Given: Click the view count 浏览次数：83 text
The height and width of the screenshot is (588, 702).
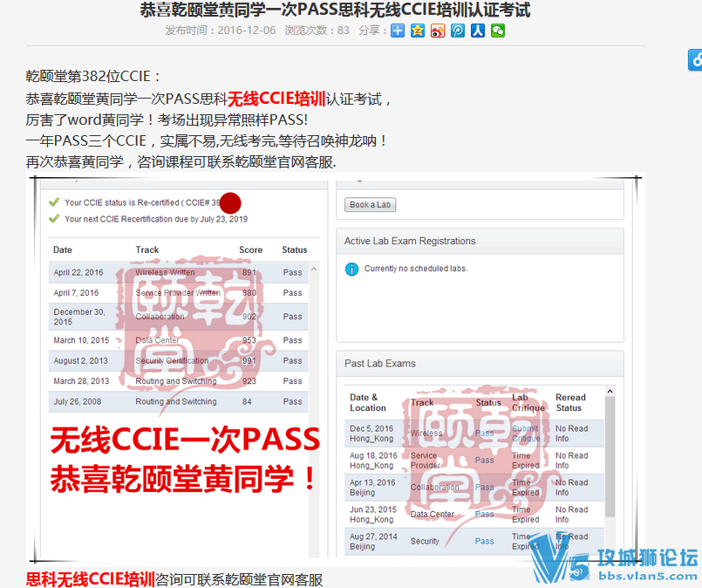Looking at the screenshot, I should tap(317, 31).
